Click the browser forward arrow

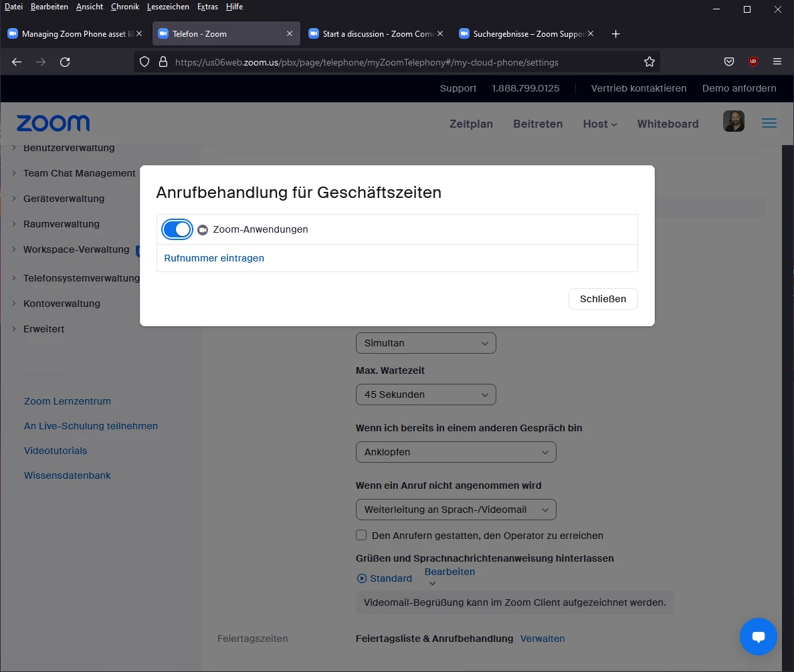[x=41, y=62]
